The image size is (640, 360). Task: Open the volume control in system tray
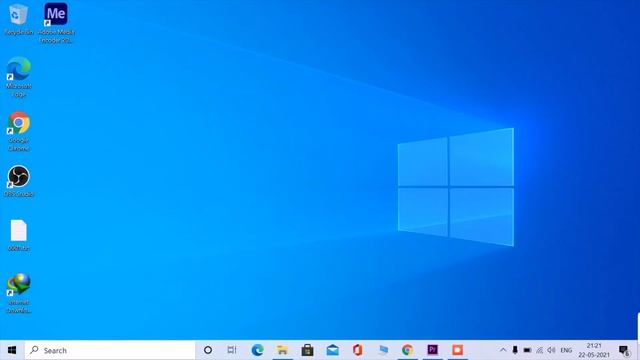[x=551, y=350]
